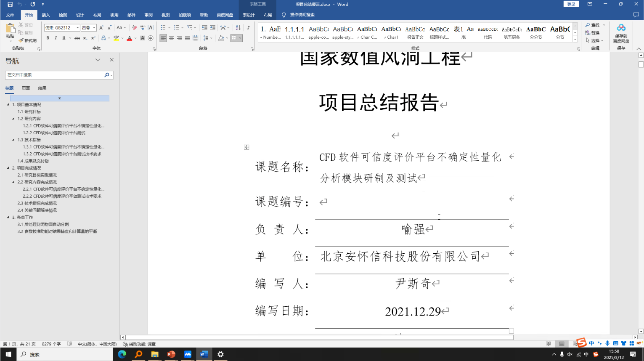Screen dimensions: 644x361
Task: Click the clear formatting eraser icon
Action: 134,28
